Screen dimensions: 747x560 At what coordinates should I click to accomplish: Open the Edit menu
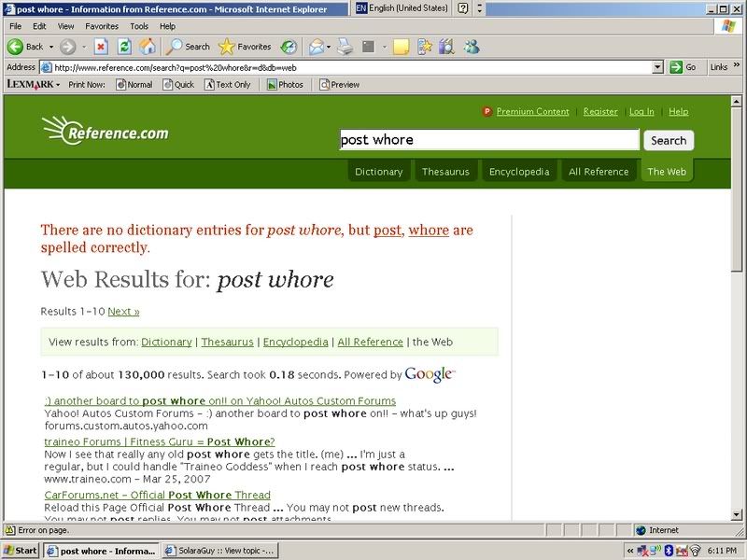[39, 26]
